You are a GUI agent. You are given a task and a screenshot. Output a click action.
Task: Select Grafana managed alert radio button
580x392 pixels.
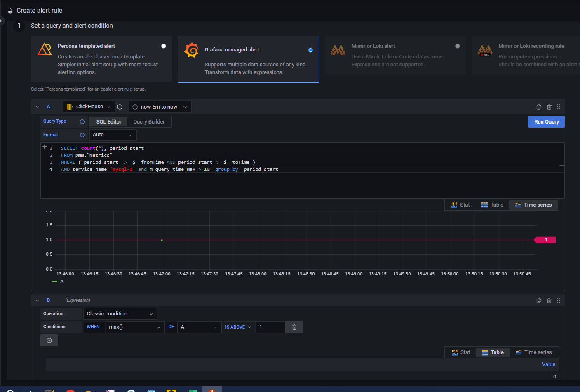coord(310,50)
